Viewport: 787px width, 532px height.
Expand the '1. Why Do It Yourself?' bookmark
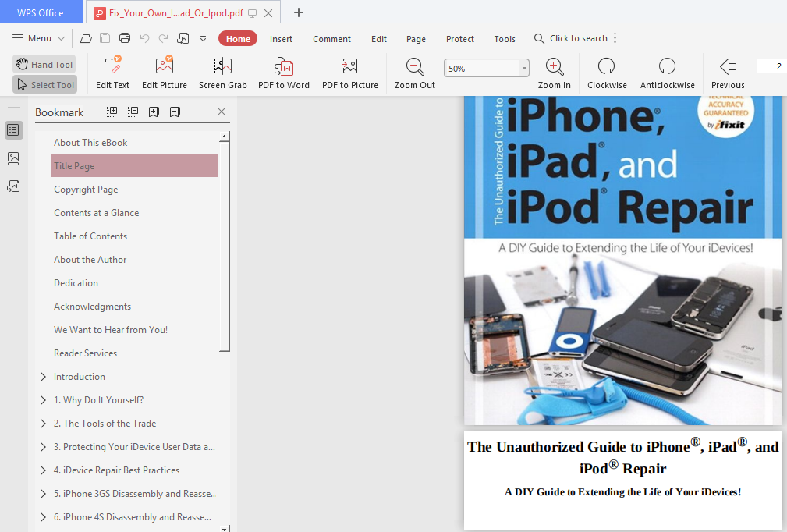[x=43, y=400]
